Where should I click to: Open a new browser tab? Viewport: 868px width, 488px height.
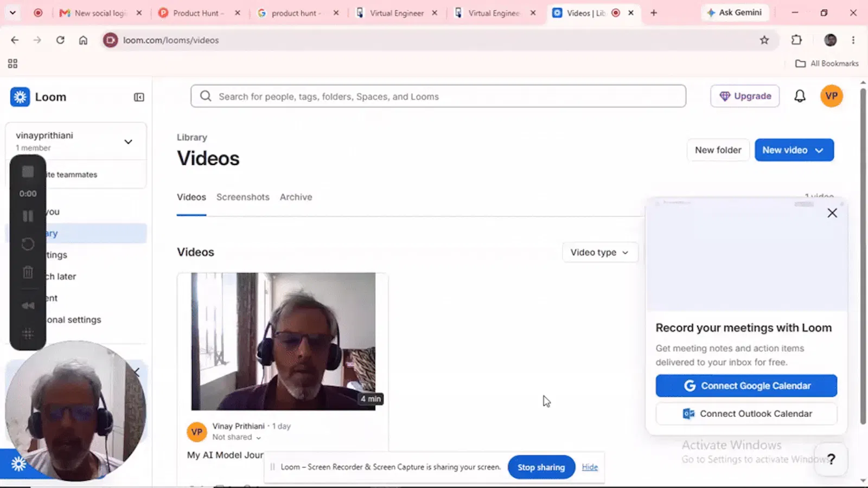tap(654, 13)
